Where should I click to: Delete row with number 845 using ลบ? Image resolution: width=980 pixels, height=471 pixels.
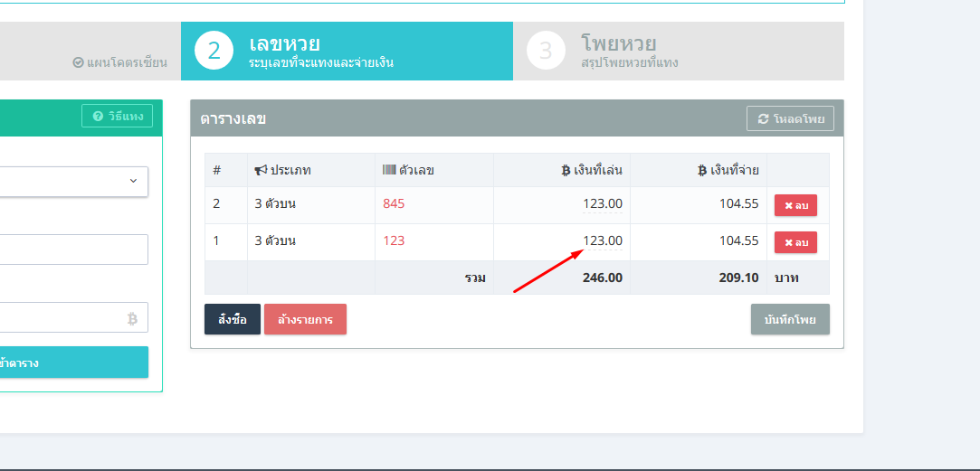[x=795, y=205]
